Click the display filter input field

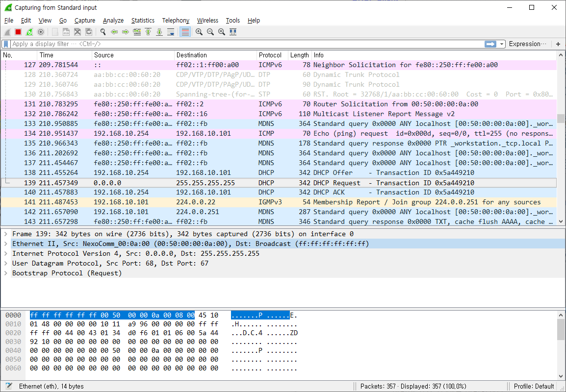pyautogui.click(x=247, y=44)
